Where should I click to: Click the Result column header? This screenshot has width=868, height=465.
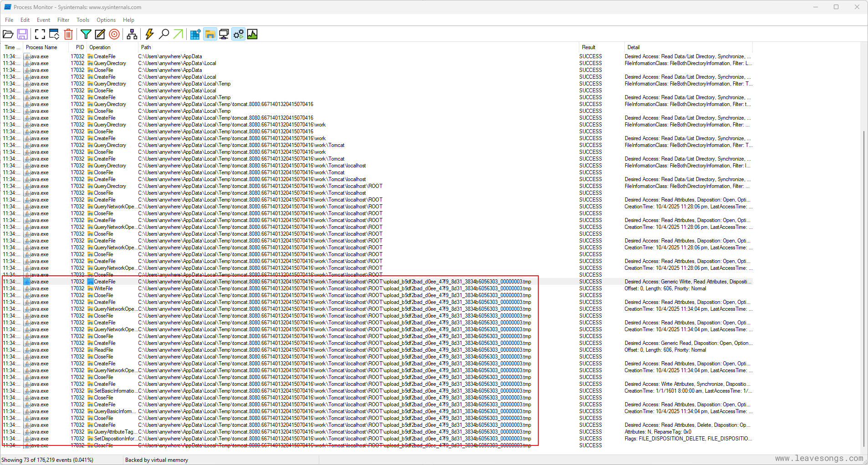point(588,47)
